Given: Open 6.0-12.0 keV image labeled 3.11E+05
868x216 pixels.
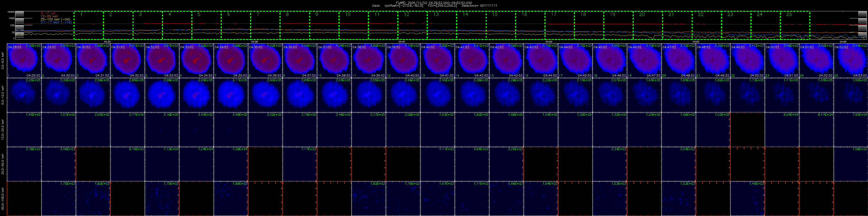Looking at the screenshot, I should [x=231, y=95].
